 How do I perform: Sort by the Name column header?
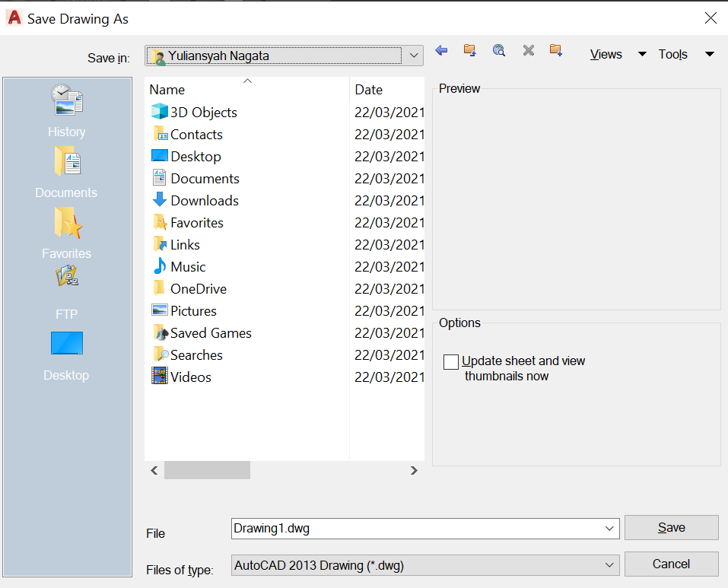click(247, 89)
